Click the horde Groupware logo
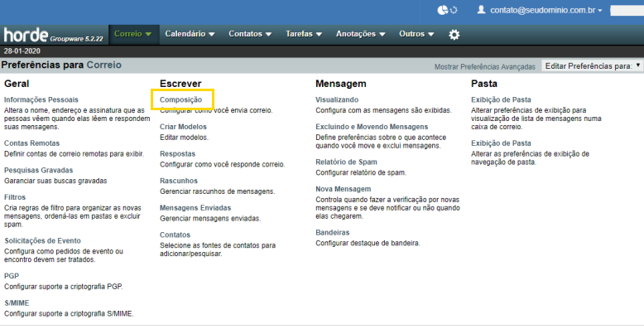 click(x=54, y=36)
